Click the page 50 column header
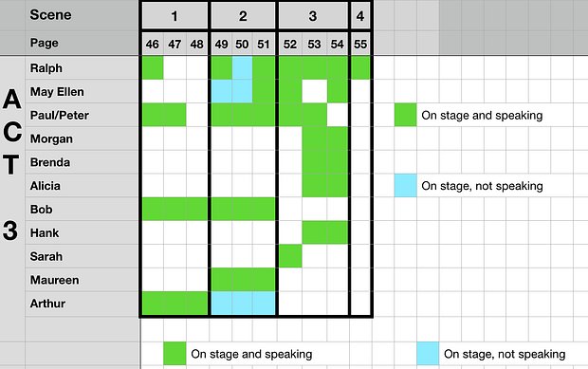The image size is (588, 369). (x=242, y=45)
